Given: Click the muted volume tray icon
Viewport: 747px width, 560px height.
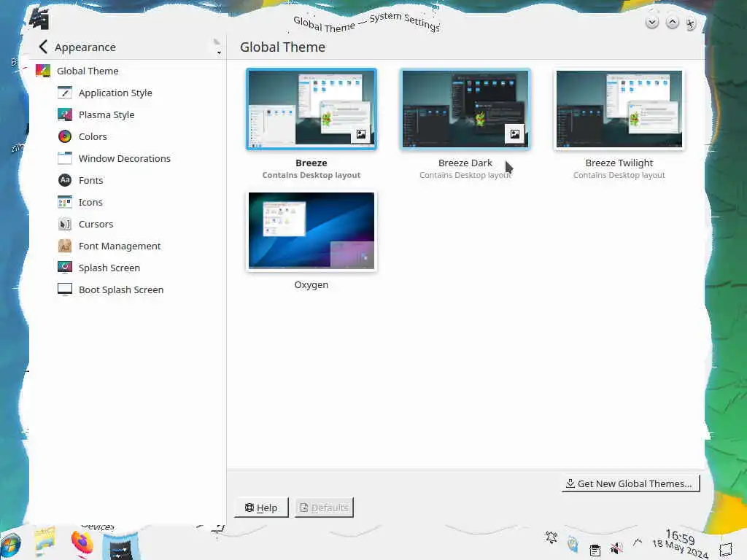Looking at the screenshot, I should 616,548.
